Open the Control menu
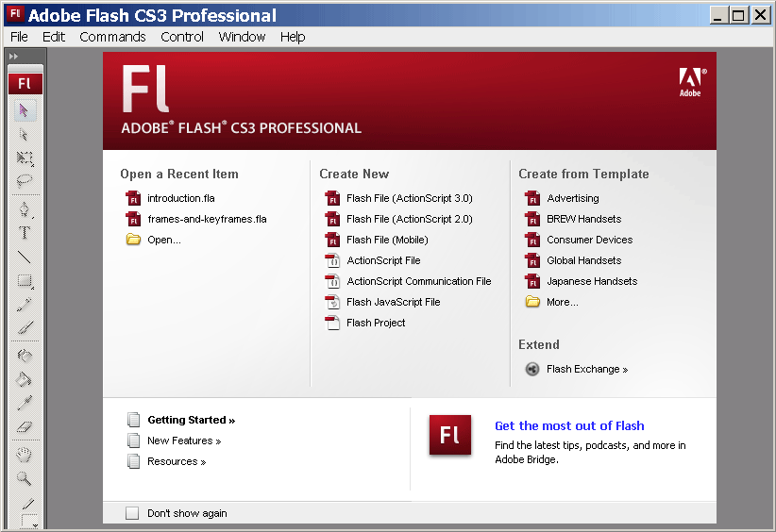The height and width of the screenshot is (532, 776). 181,37
